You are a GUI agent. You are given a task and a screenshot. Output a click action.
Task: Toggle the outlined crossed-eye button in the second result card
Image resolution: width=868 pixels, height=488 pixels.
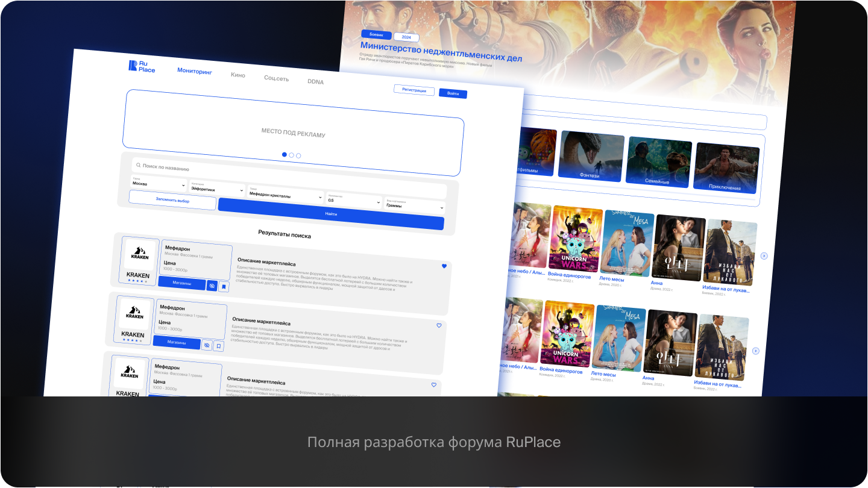(x=207, y=345)
